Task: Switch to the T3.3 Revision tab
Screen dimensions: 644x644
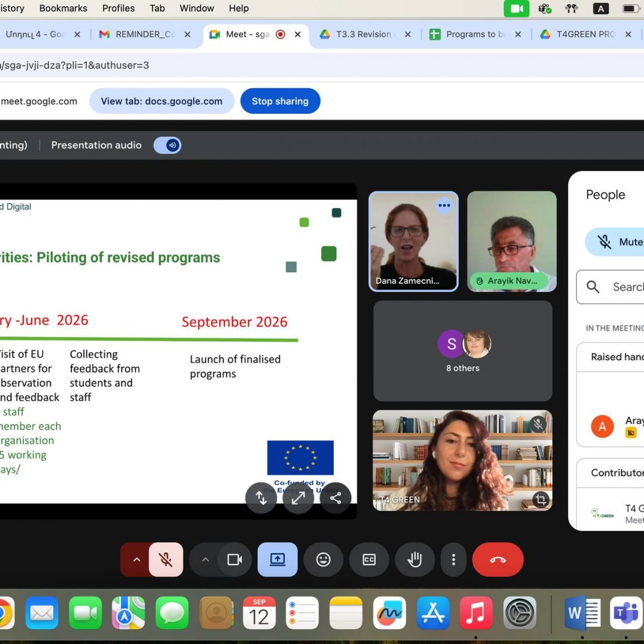Action: tap(363, 34)
